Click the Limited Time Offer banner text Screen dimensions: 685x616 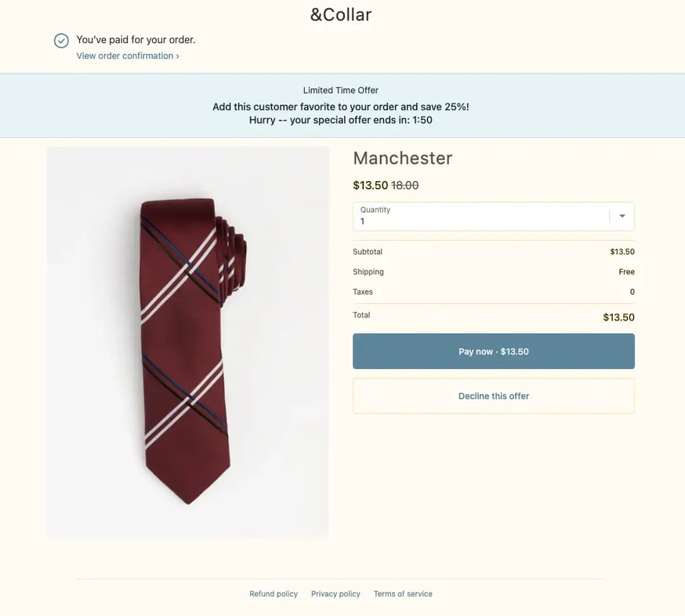(x=340, y=89)
